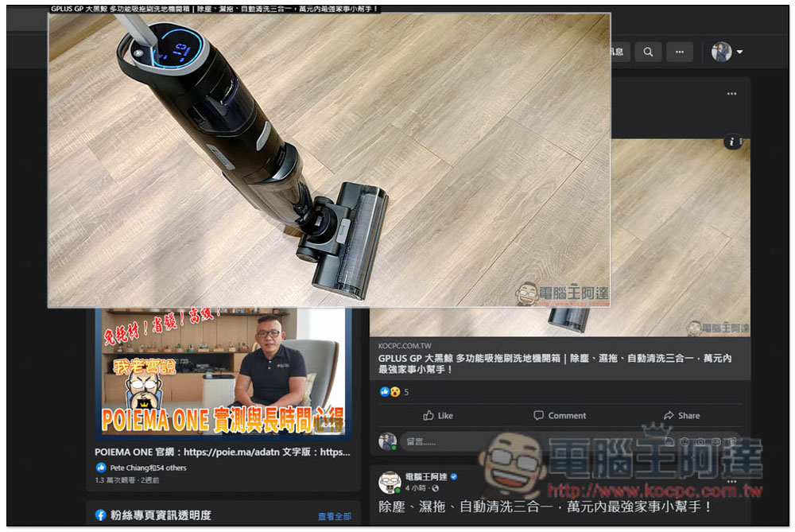Image resolution: width=795 pixels, height=532 pixels.
Task: Click the overlay title 'GPLUS GP 大黑鯨' caption
Action: click(215, 9)
